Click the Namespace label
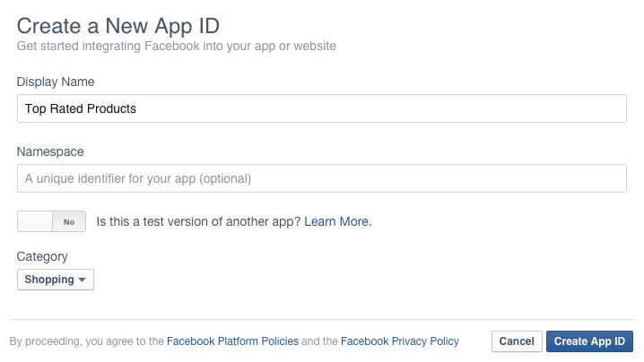The image size is (644, 362). tap(50, 152)
